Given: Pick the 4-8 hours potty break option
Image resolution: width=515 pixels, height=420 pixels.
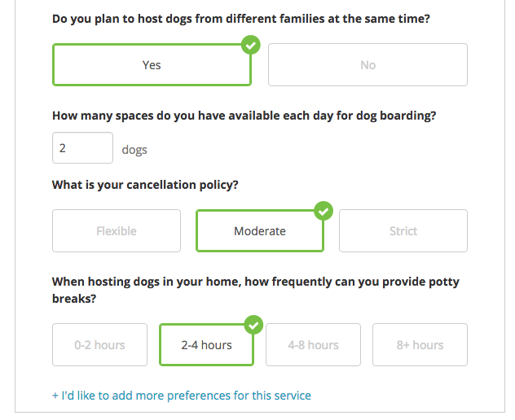Looking at the screenshot, I should pyautogui.click(x=314, y=345).
